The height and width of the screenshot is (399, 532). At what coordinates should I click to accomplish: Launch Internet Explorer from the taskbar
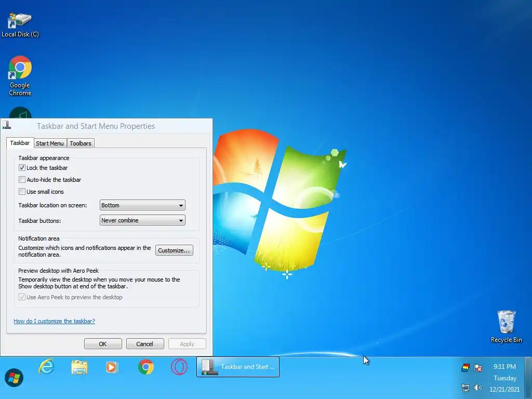[46, 367]
